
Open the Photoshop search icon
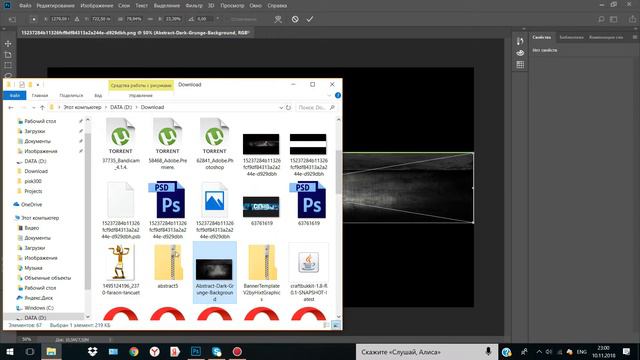tap(601, 19)
